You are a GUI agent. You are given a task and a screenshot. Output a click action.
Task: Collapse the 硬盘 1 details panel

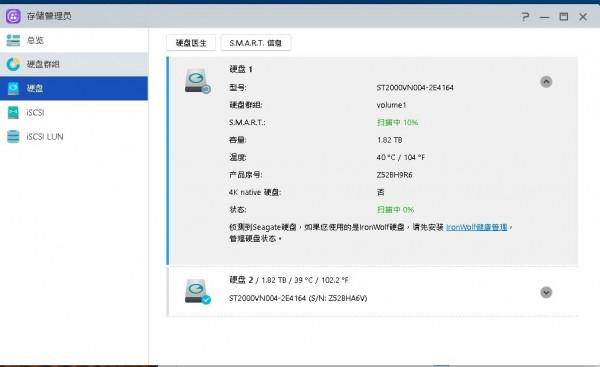point(546,82)
